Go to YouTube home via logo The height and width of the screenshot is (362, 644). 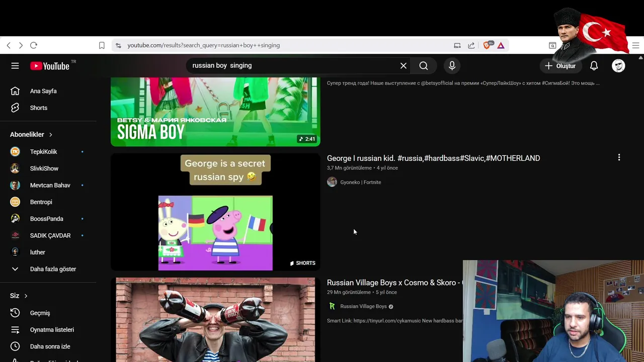50,66
